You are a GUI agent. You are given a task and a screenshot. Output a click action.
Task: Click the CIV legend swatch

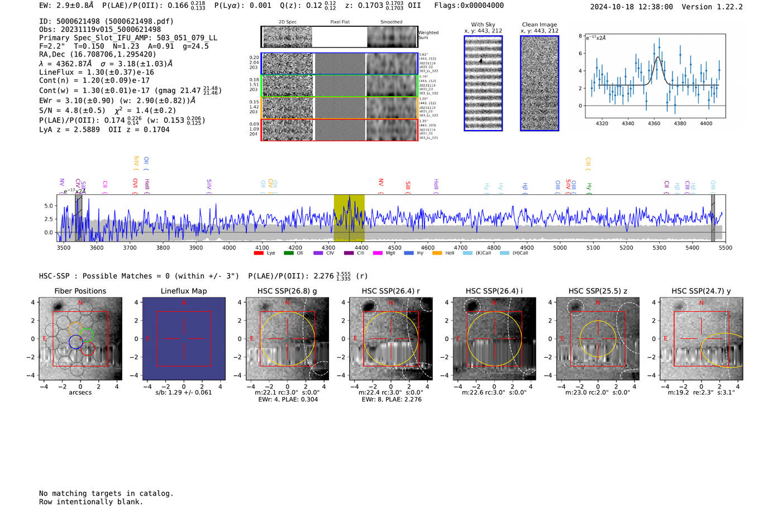[318, 253]
